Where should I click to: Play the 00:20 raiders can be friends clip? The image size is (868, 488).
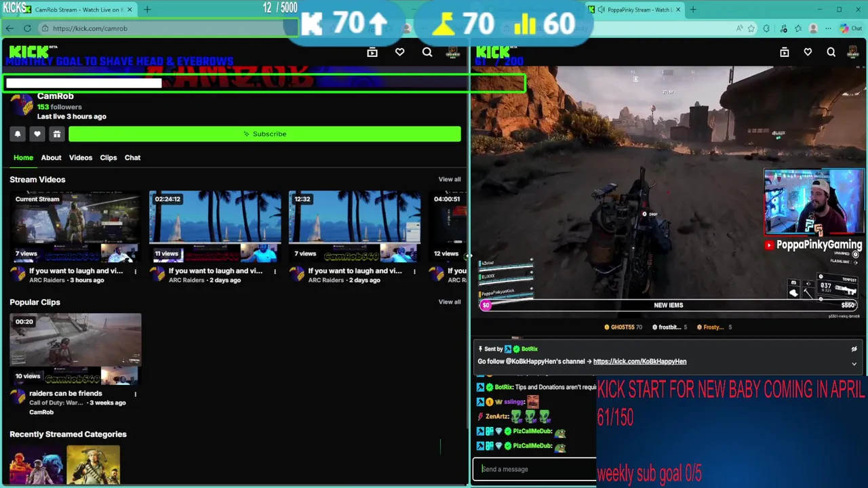point(75,349)
